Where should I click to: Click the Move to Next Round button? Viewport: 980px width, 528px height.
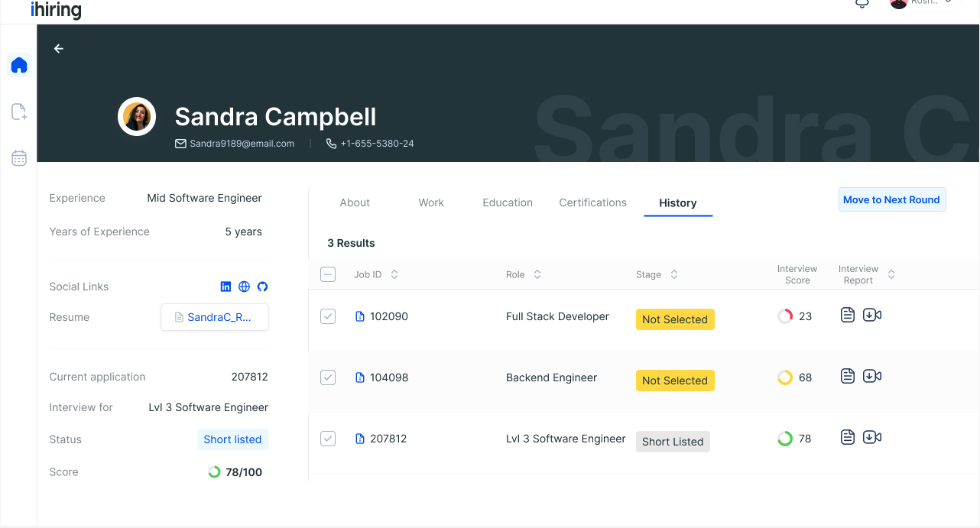coord(892,199)
